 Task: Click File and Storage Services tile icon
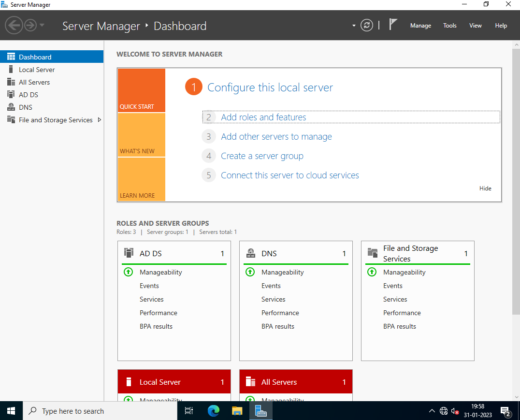point(373,253)
